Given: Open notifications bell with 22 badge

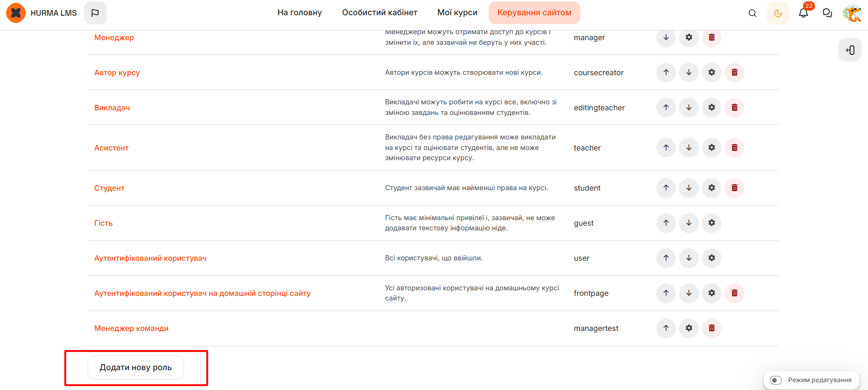Looking at the screenshot, I should (803, 13).
